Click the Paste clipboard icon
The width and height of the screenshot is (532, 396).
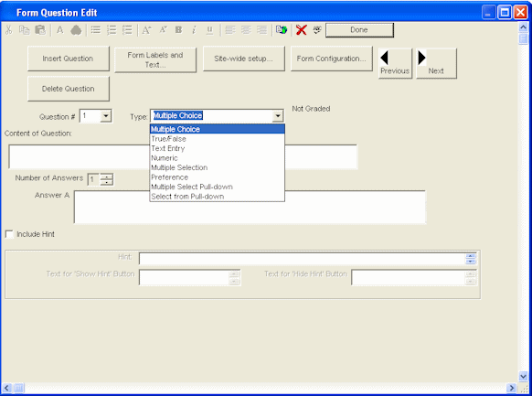pyautogui.click(x=40, y=30)
